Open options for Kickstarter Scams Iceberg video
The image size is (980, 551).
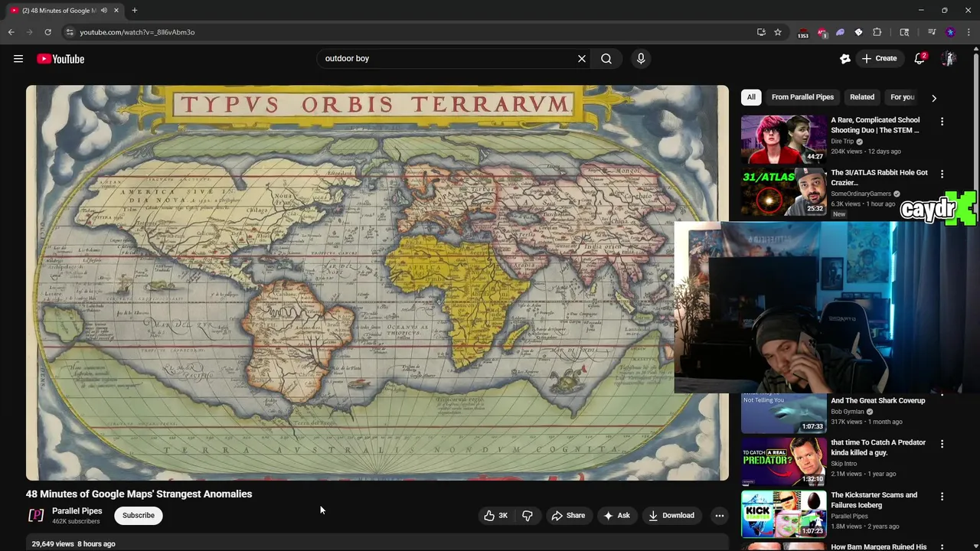point(942,497)
